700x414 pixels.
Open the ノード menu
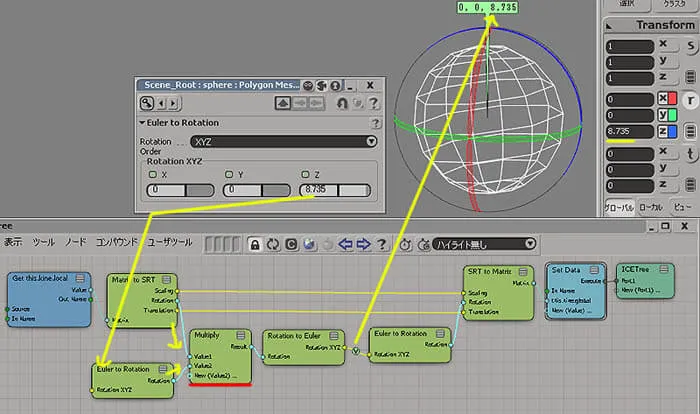(75, 242)
